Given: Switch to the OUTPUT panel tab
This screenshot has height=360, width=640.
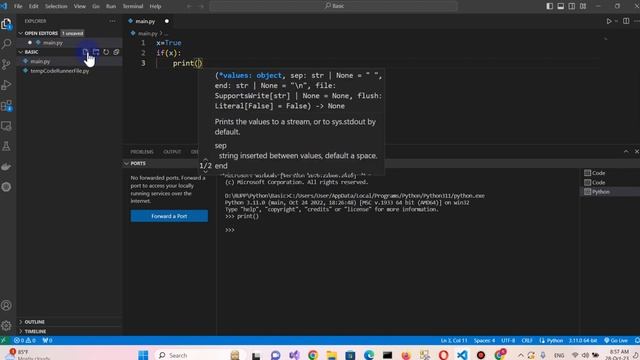Looking at the screenshot, I should (x=172, y=152).
